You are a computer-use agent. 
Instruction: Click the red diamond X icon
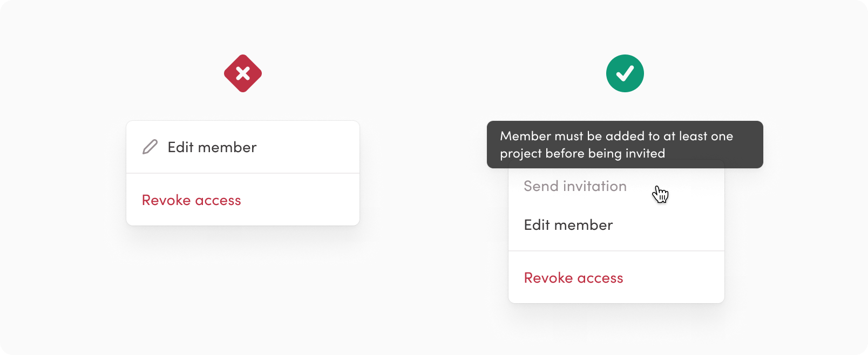(243, 73)
